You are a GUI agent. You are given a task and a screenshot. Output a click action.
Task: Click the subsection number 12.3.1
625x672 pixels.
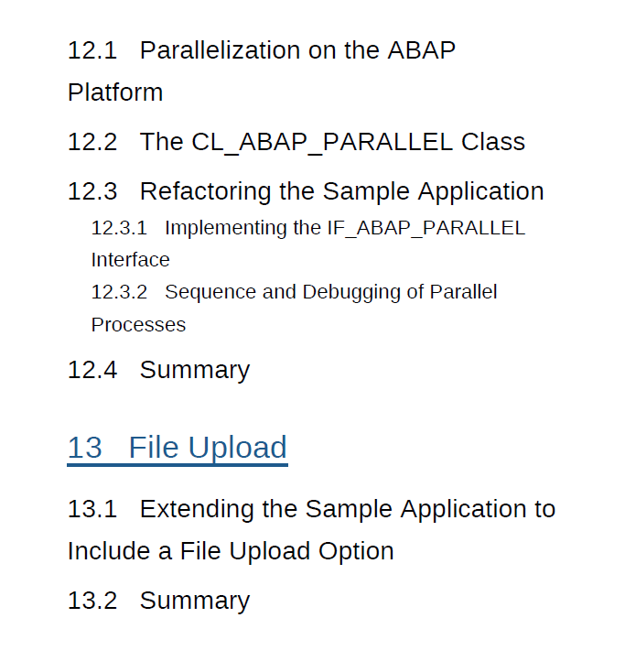click(x=119, y=228)
